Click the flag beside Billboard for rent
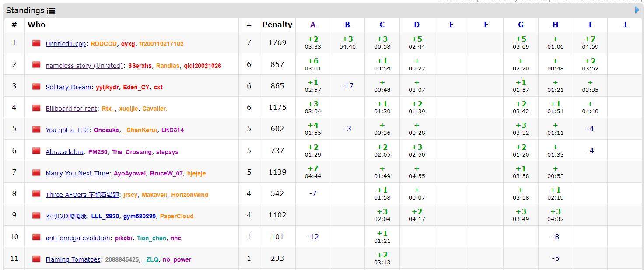This screenshot has height=270, width=644. (36, 108)
